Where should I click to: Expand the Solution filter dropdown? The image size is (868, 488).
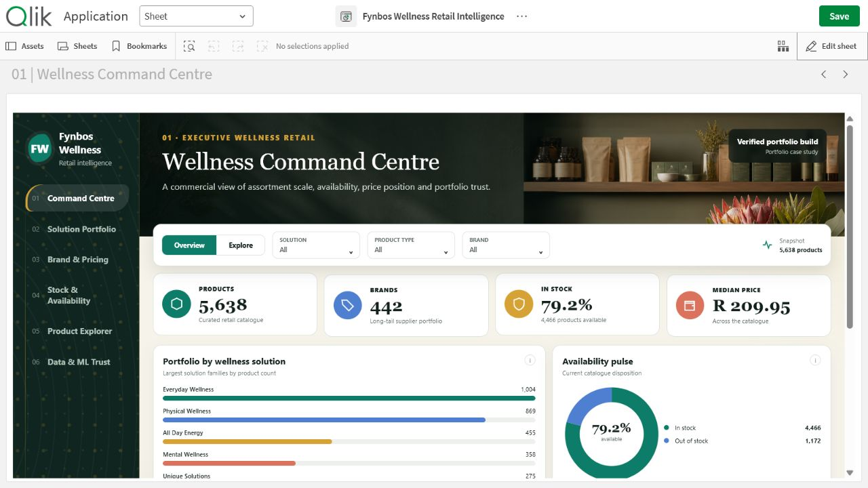(x=316, y=245)
